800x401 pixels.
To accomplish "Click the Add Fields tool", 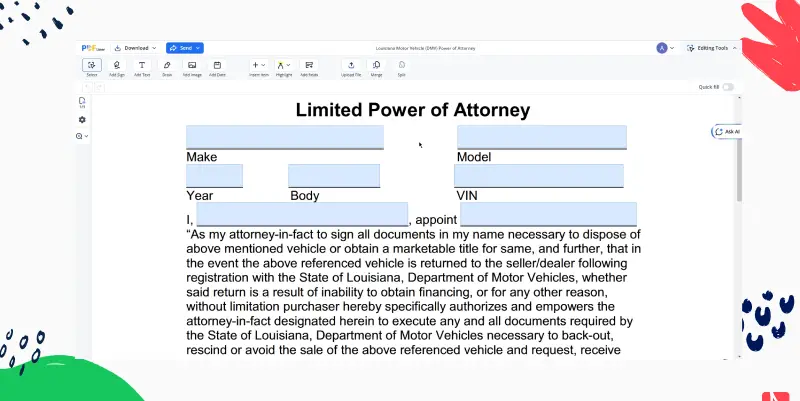I will click(309, 67).
